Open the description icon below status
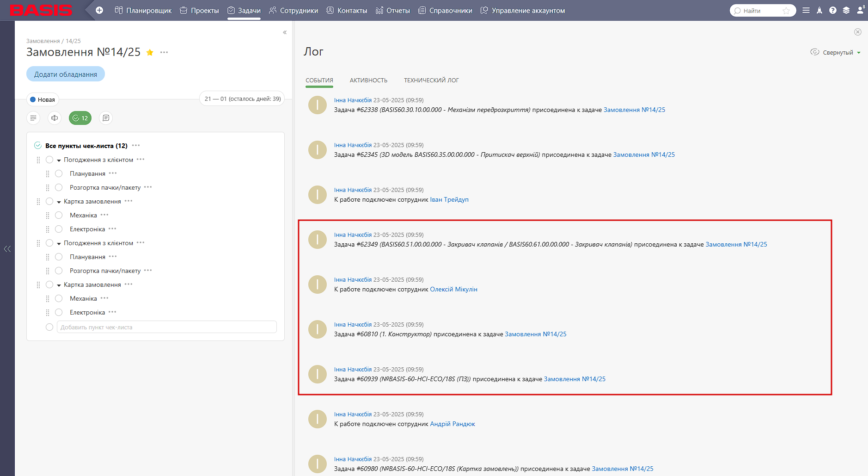The width and height of the screenshot is (868, 476). click(x=33, y=118)
